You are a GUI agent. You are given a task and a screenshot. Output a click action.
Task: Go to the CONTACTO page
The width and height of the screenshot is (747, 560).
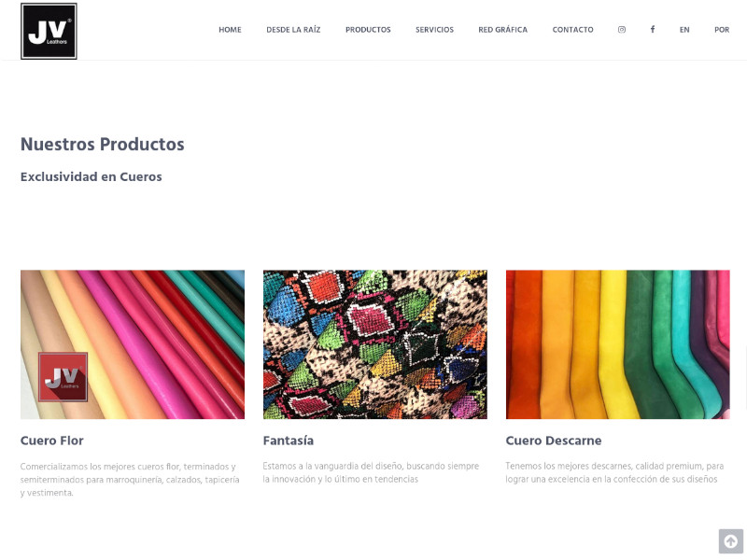[x=573, y=30]
